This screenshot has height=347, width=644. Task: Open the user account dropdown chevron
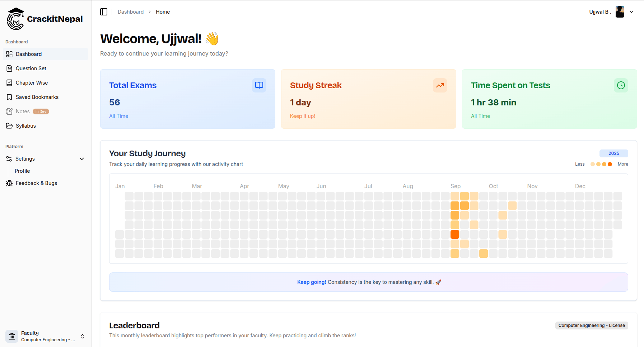[631, 11]
